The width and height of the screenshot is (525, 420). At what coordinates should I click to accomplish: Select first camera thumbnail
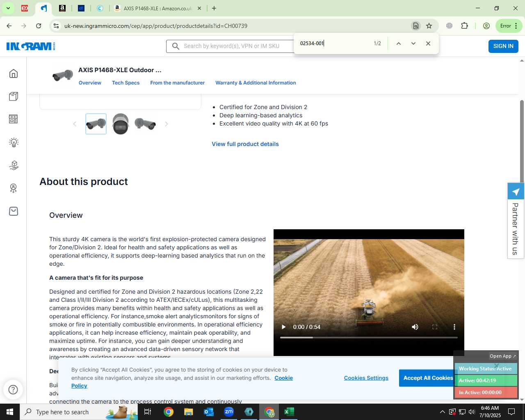pos(96,124)
